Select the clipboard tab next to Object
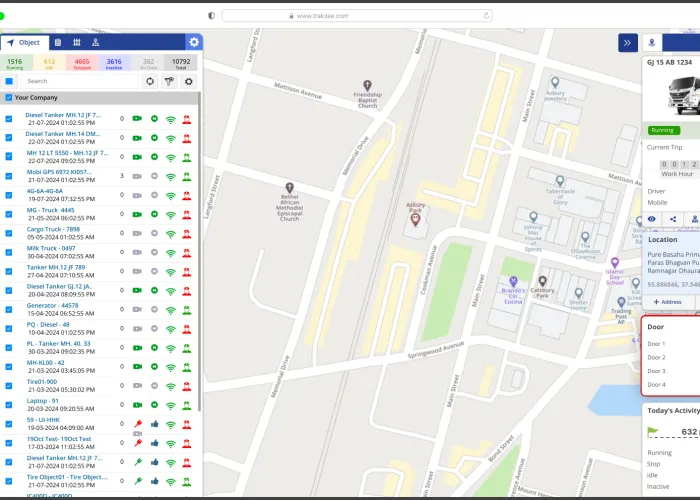Image resolution: width=700 pixels, height=500 pixels. click(x=57, y=42)
